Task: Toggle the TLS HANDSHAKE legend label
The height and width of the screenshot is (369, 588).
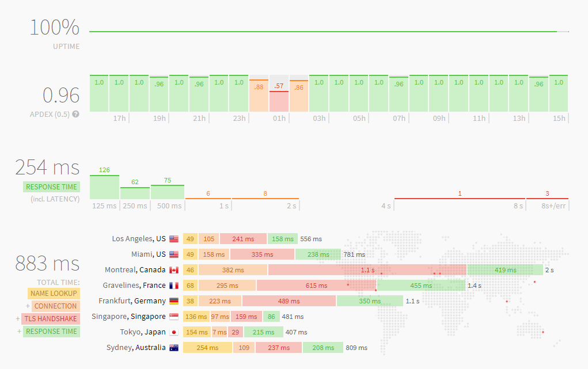Action: pos(51,319)
